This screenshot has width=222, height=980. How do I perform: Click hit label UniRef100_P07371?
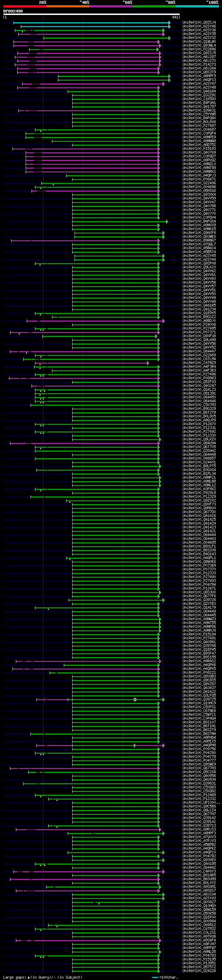pyautogui.click(x=199, y=332)
